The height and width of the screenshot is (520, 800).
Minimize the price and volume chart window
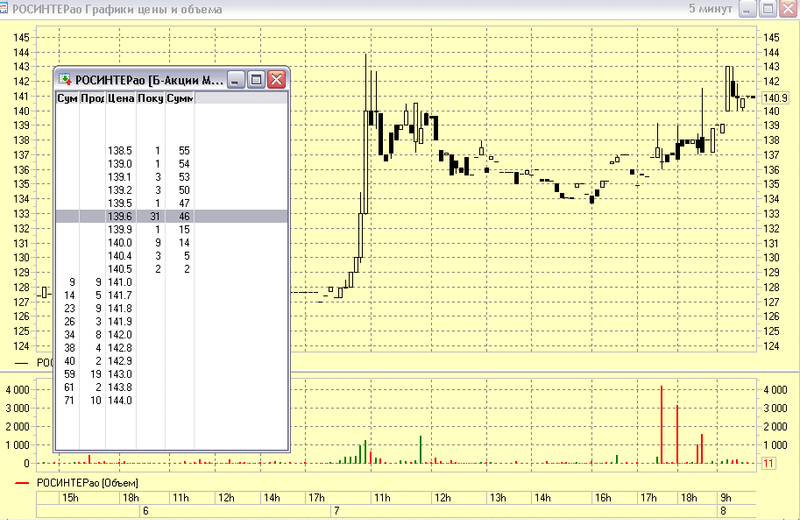click(x=749, y=8)
